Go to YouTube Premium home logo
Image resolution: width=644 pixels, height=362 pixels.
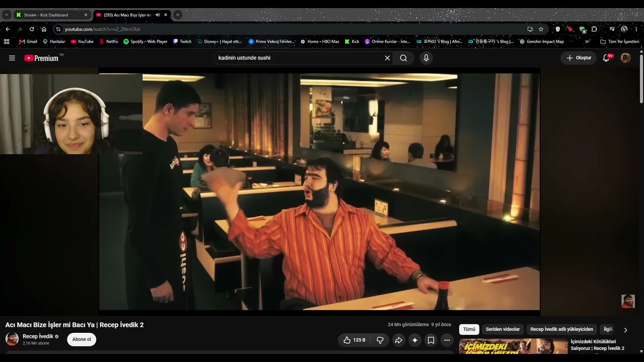click(x=41, y=58)
